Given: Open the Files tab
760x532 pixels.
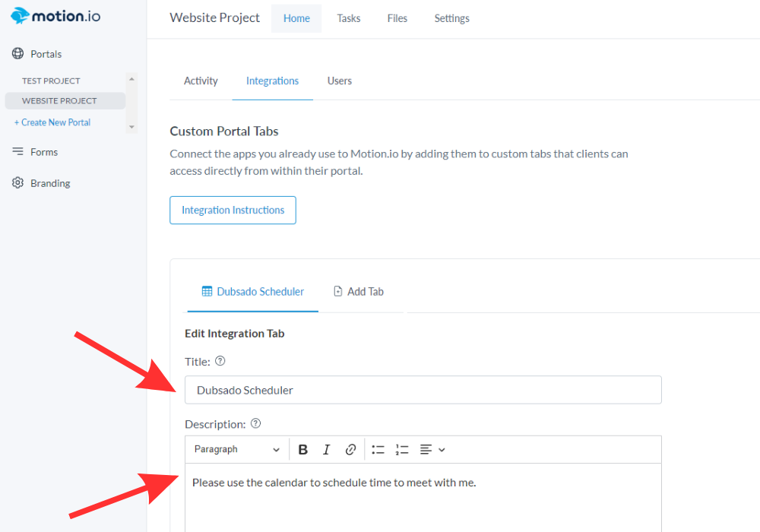Looking at the screenshot, I should (x=397, y=18).
